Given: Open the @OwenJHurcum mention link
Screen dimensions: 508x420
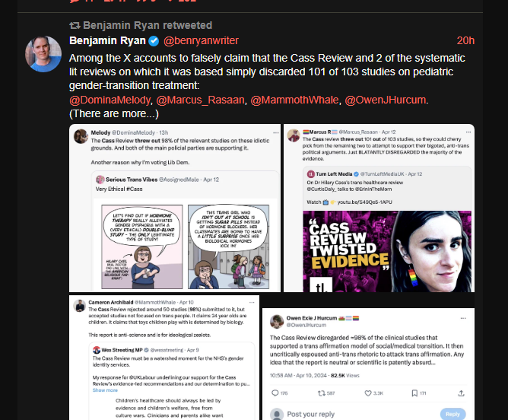Looking at the screenshot, I should (386, 100).
